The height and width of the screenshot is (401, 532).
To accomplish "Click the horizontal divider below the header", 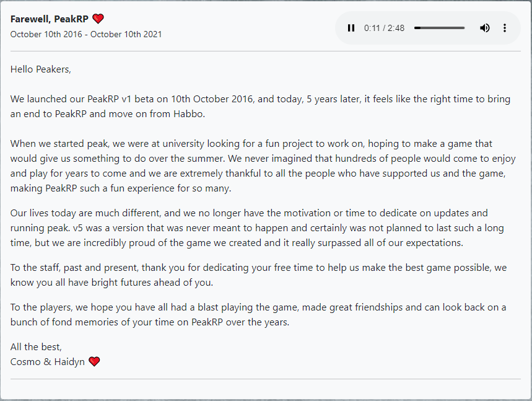I will click(266, 51).
